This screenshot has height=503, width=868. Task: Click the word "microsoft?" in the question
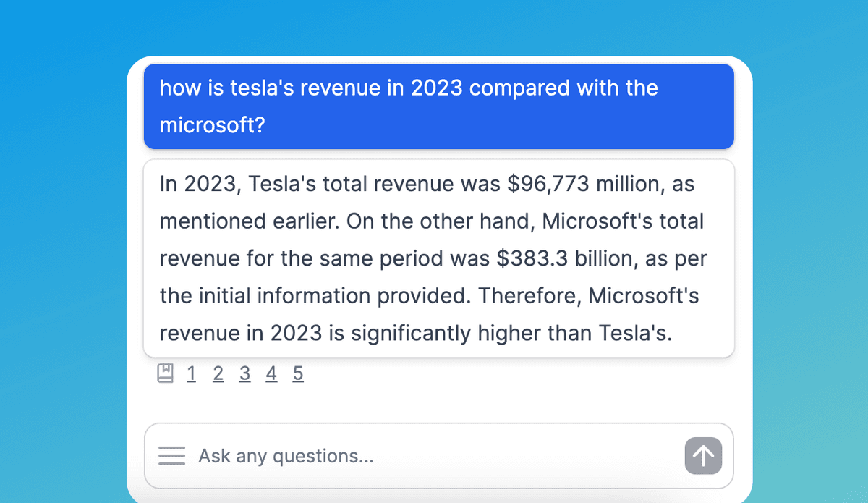pyautogui.click(x=213, y=125)
